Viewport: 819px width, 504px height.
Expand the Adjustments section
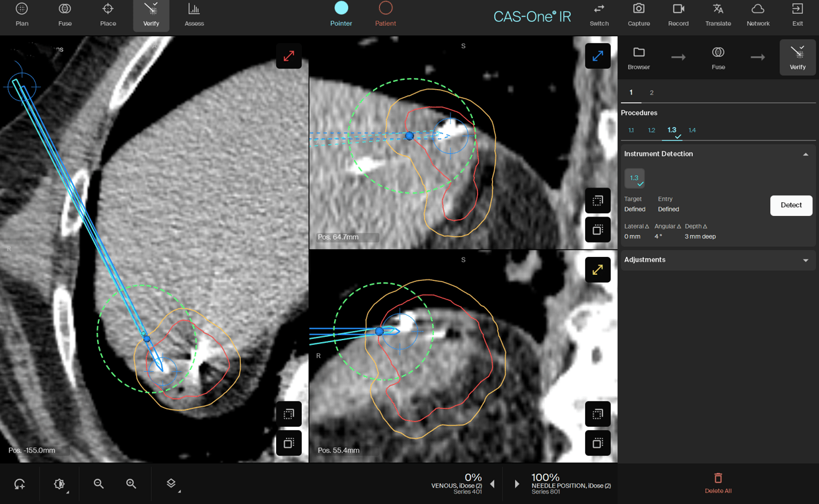click(805, 260)
